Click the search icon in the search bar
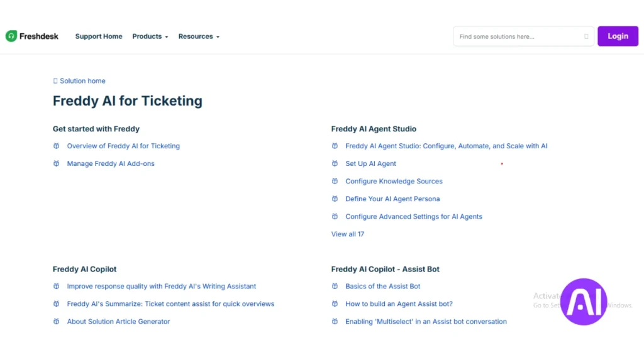 (586, 36)
